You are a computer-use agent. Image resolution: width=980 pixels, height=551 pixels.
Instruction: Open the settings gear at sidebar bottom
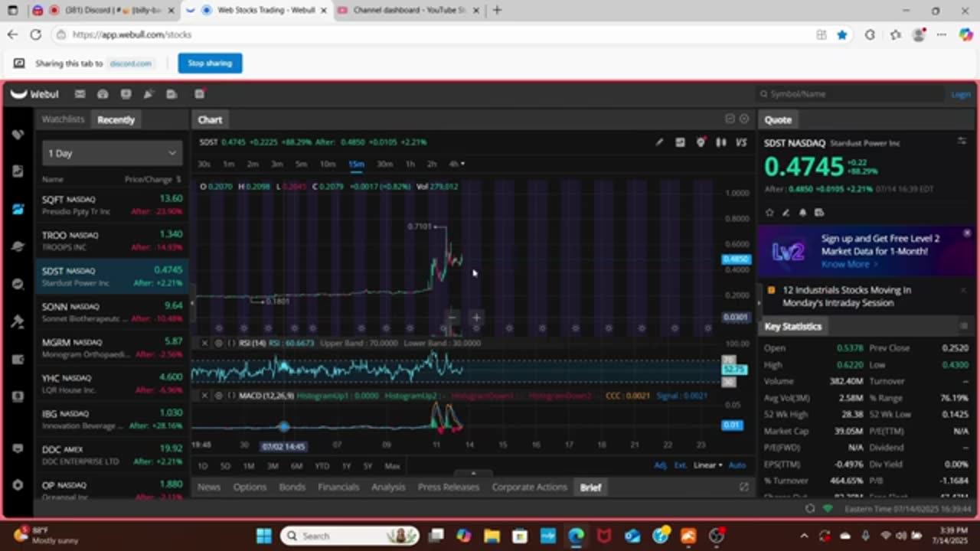pos(18,485)
